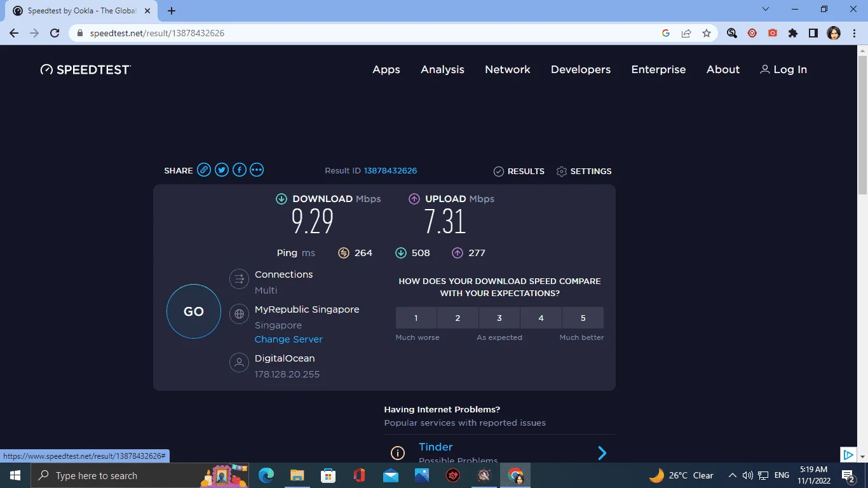Open Mail app from taskbar
Viewport: 868px width, 488px height.
pos(390,475)
